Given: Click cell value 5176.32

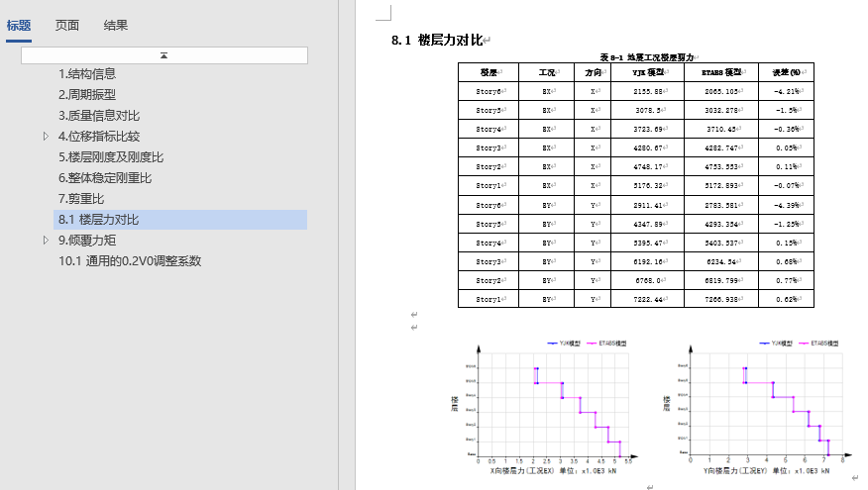Looking at the screenshot, I should [648, 186].
